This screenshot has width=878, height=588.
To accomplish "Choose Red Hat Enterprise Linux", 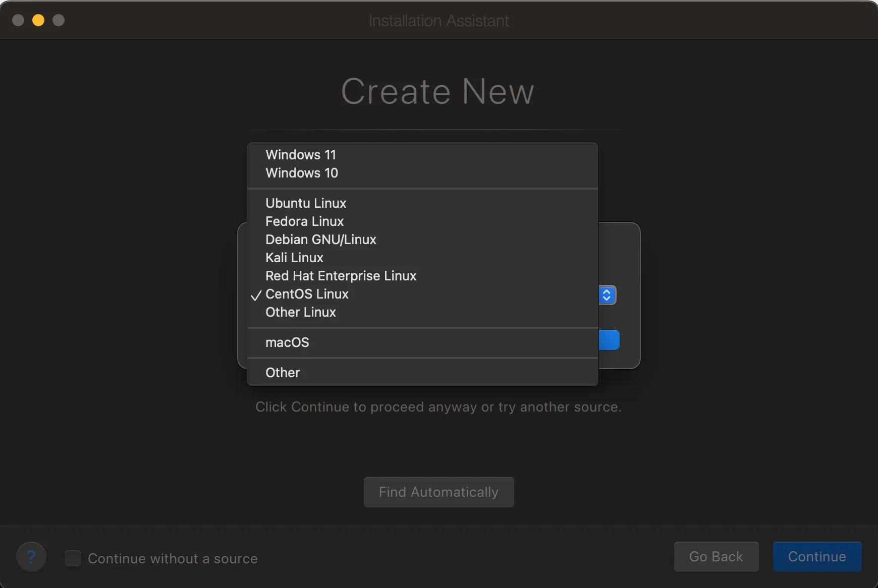I will (341, 276).
